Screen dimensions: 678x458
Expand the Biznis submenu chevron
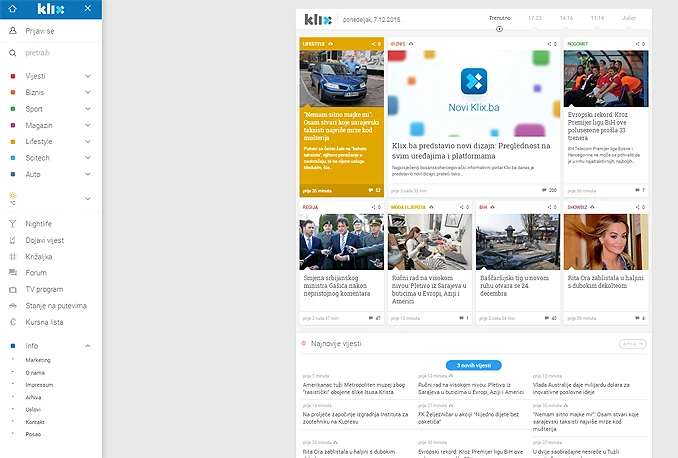coord(88,93)
